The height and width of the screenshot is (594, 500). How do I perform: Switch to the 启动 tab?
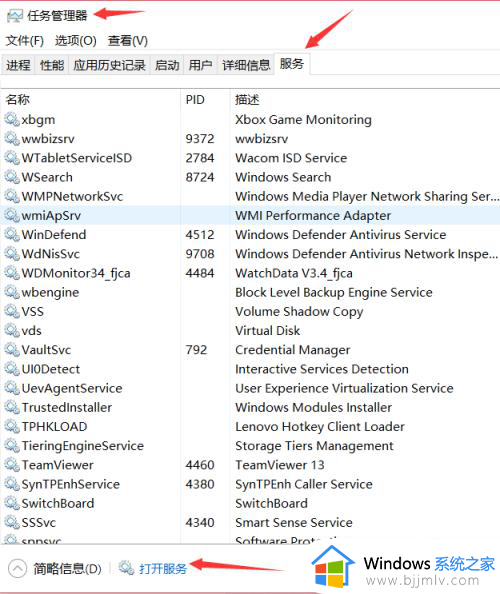click(x=167, y=65)
